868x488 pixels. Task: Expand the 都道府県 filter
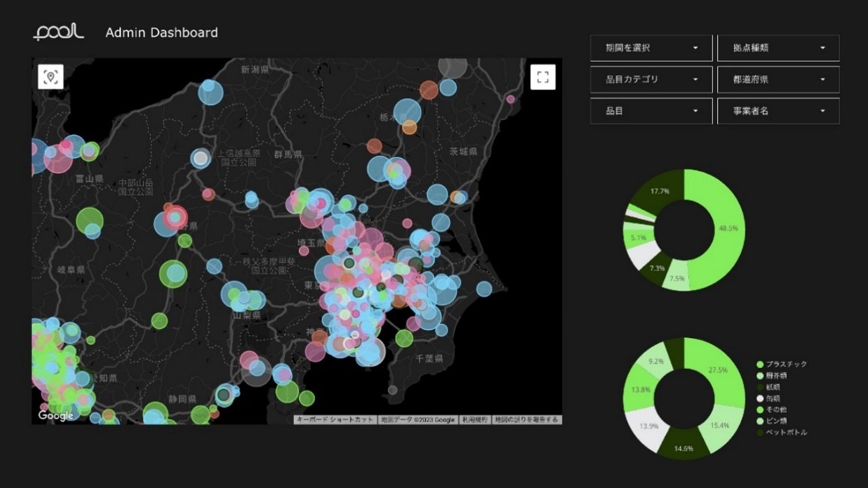(x=778, y=79)
